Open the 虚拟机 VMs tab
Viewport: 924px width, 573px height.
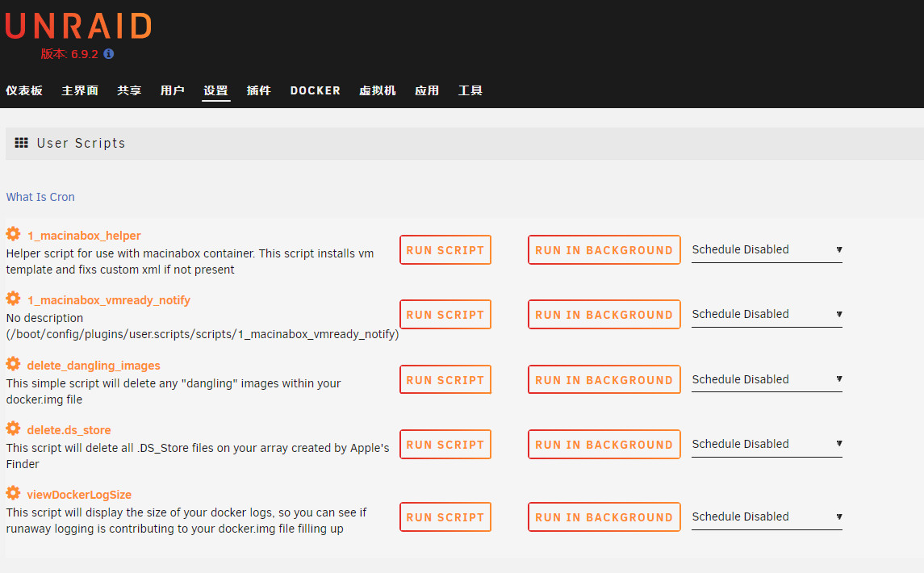pos(378,90)
